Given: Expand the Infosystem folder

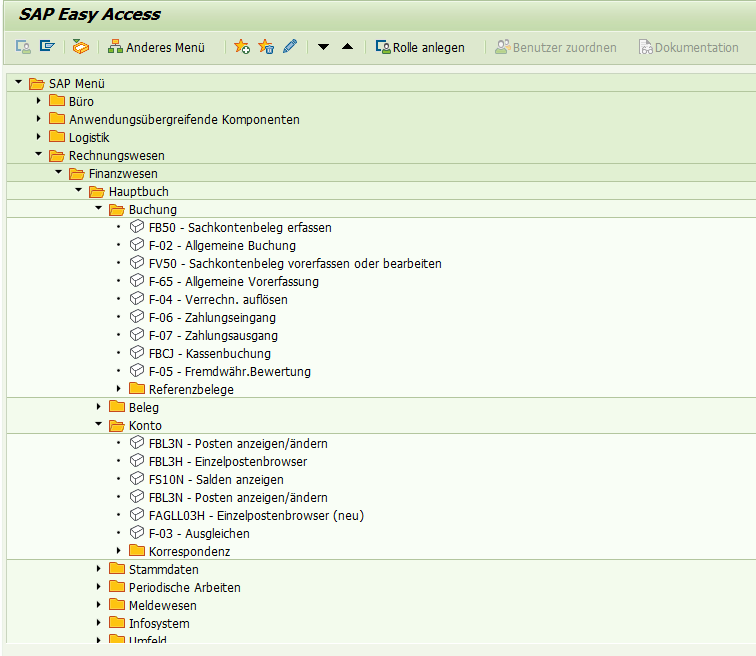Looking at the screenshot, I should click(98, 623).
